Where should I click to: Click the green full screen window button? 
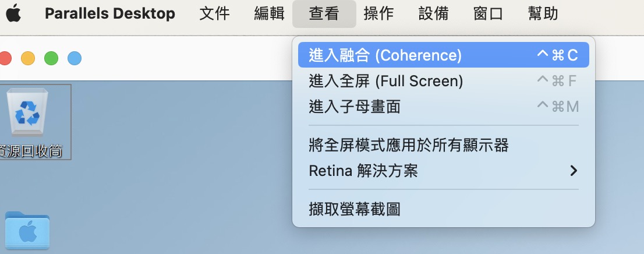coord(51,58)
